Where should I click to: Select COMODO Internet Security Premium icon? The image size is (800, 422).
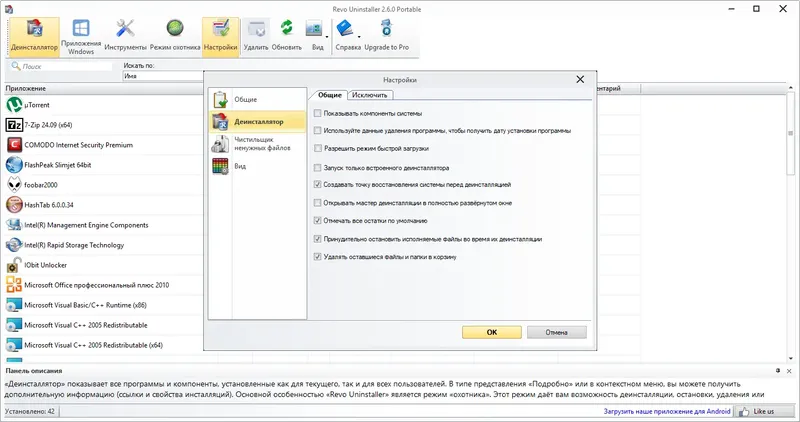click(14, 145)
